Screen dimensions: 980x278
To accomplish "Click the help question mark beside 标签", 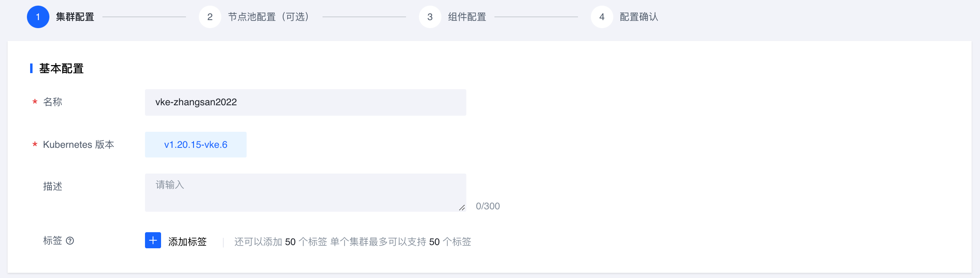I will [x=70, y=241].
